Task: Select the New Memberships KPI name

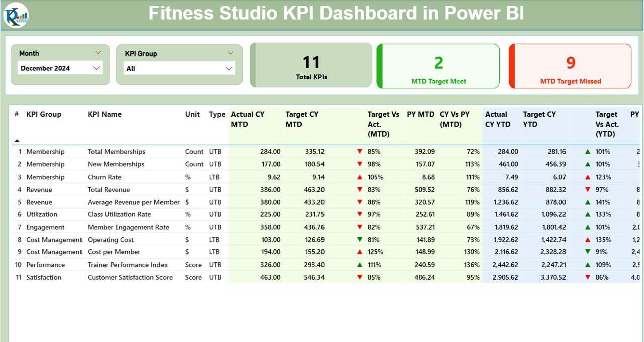Action: pos(116,164)
